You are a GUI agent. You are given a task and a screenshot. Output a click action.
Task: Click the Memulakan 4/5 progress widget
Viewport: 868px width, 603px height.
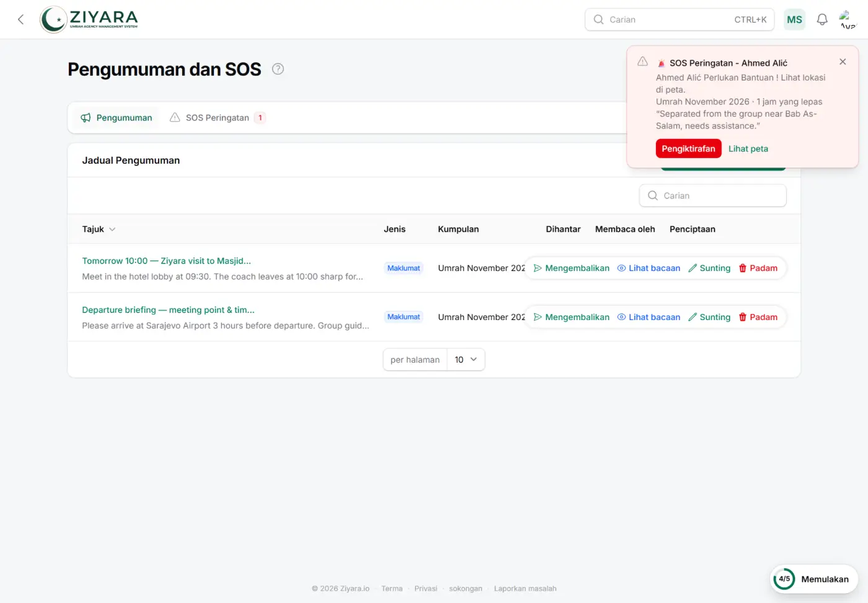coord(814,579)
